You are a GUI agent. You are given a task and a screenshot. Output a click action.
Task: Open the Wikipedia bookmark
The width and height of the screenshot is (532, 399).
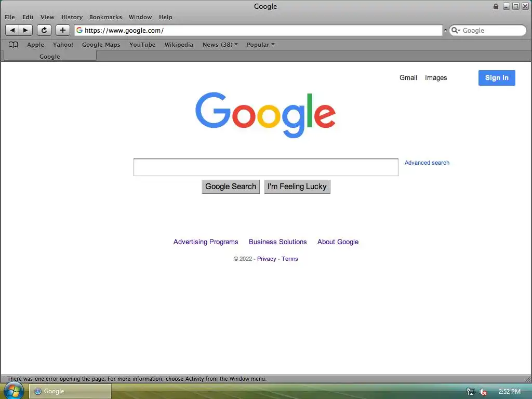pos(179,45)
